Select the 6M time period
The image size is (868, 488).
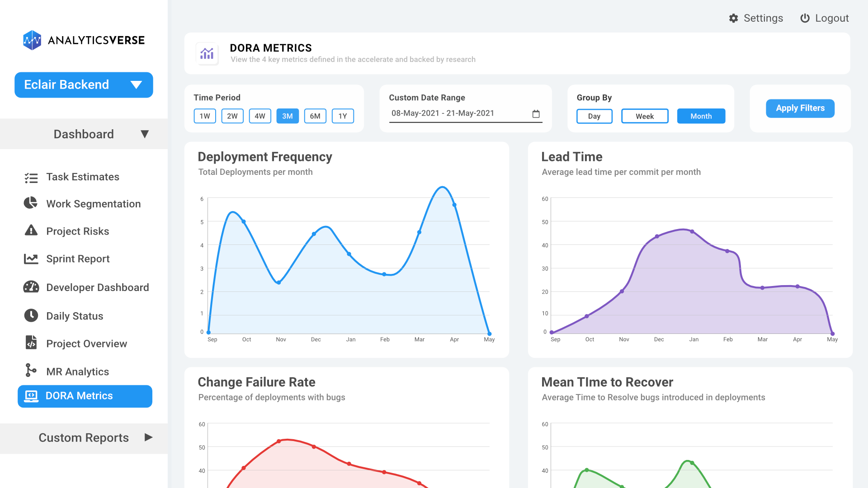point(315,116)
